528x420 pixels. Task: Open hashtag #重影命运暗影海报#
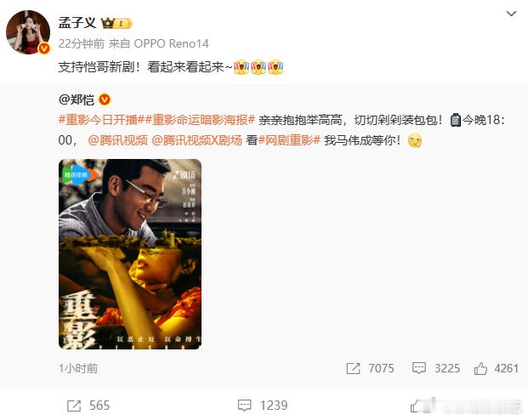pyautogui.click(x=200, y=120)
